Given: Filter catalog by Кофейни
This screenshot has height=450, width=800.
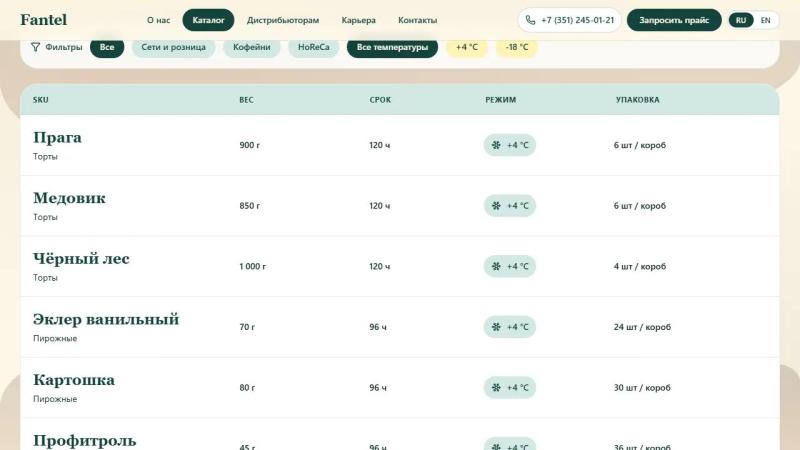Looking at the screenshot, I should click(252, 47).
